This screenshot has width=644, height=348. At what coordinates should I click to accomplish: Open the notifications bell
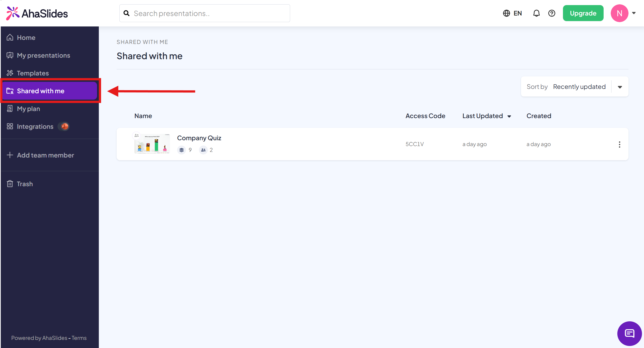(x=536, y=13)
